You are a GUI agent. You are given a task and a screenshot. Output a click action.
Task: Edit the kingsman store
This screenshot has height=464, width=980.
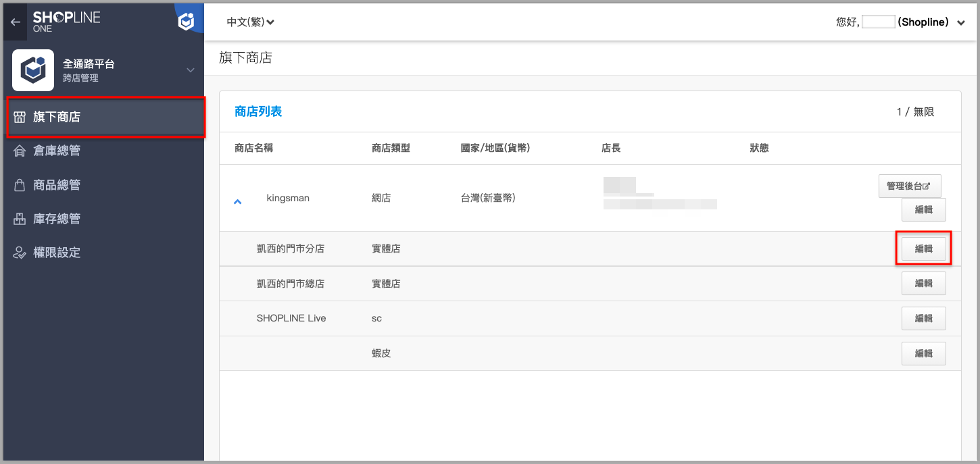(924, 210)
